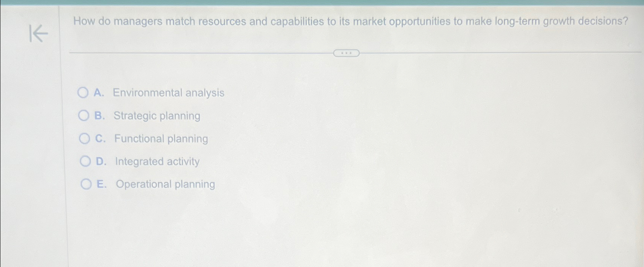Screen dimensions: 644x267
Task: Click answer choice A label text
Action: 168,92
